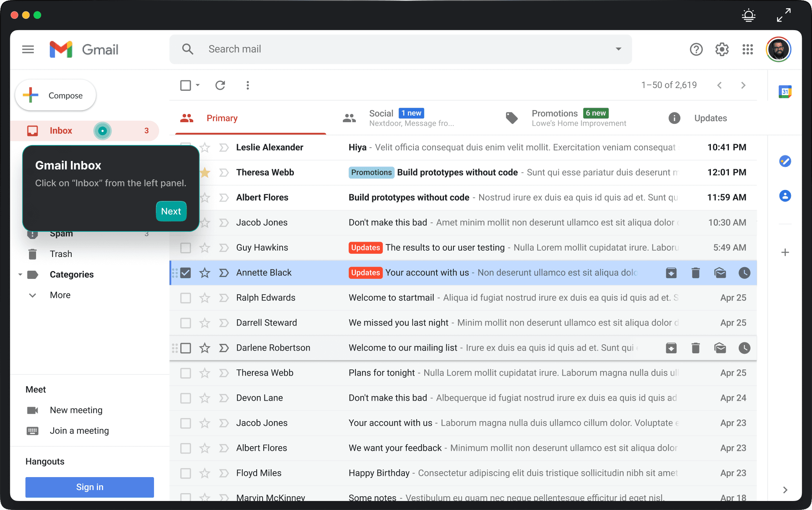Select the Ralph Edwards email checkbox

185,298
